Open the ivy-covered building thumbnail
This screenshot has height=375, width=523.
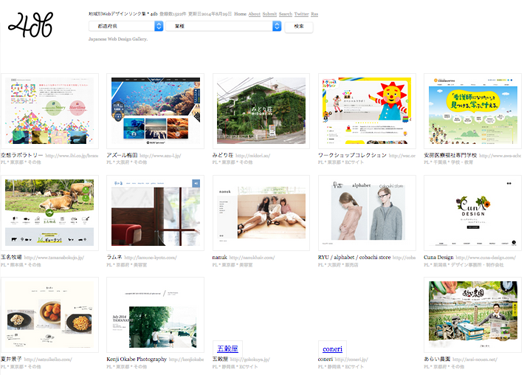261,111
